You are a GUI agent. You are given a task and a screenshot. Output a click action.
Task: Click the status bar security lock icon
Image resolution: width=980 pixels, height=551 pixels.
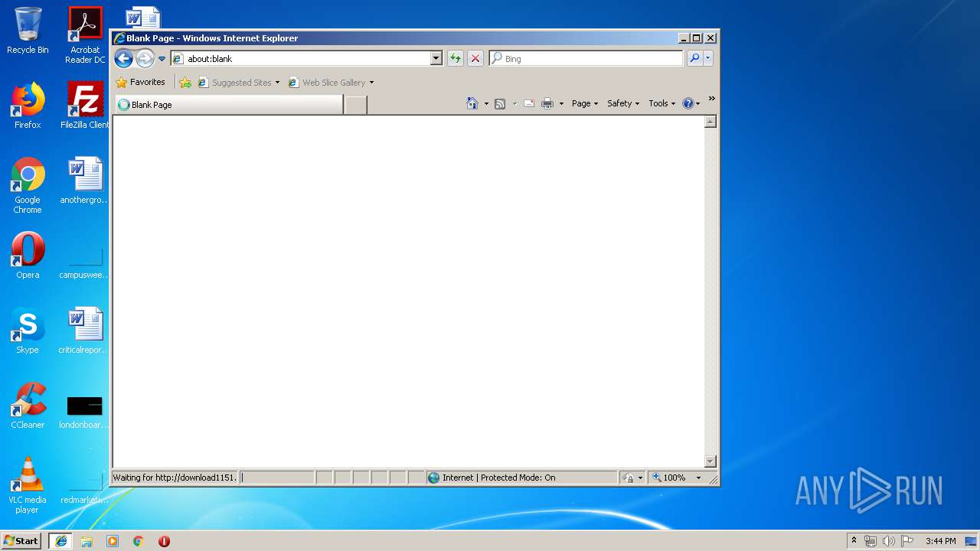pos(629,478)
